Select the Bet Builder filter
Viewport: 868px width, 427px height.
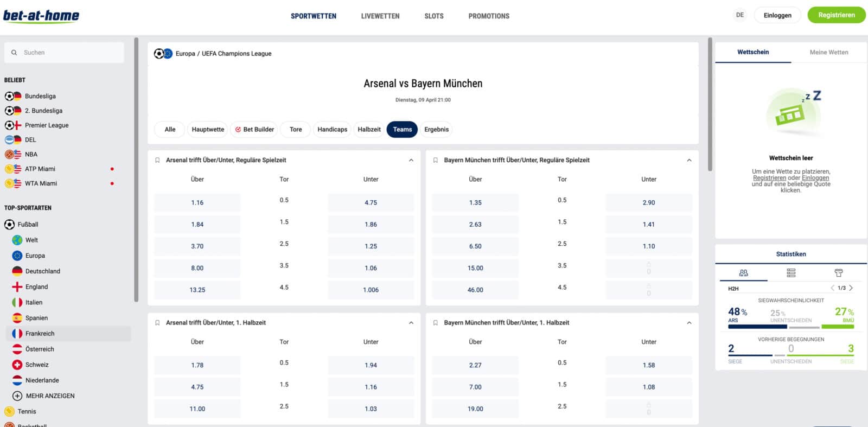(x=254, y=129)
